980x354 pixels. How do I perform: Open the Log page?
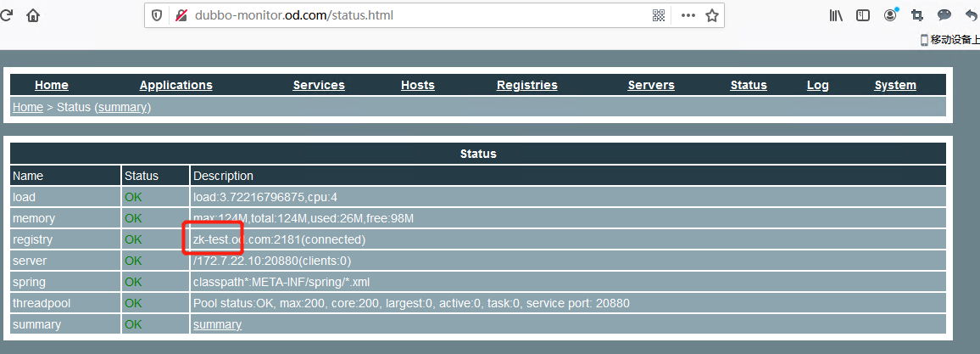point(817,85)
